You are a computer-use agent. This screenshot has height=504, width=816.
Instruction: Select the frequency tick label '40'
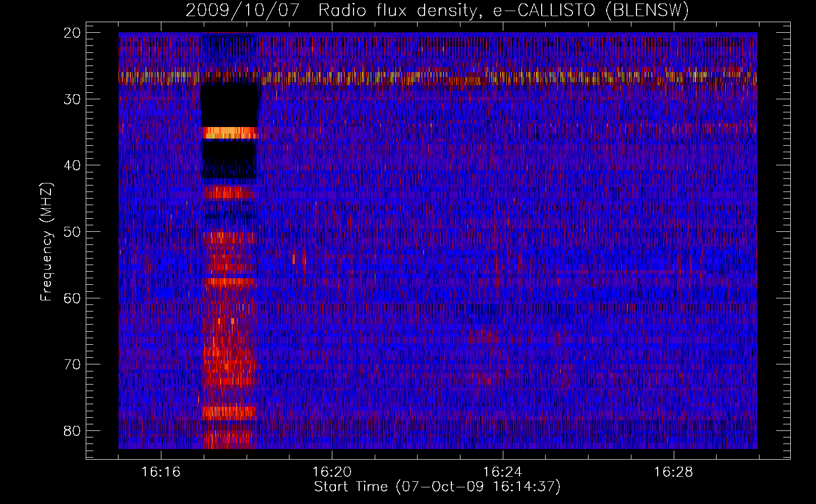click(x=73, y=165)
